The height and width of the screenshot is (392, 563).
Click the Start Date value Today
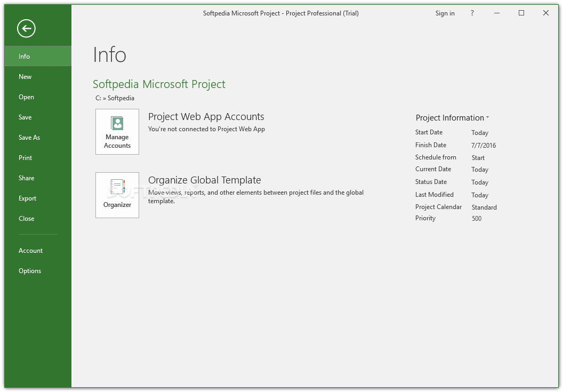[480, 133]
